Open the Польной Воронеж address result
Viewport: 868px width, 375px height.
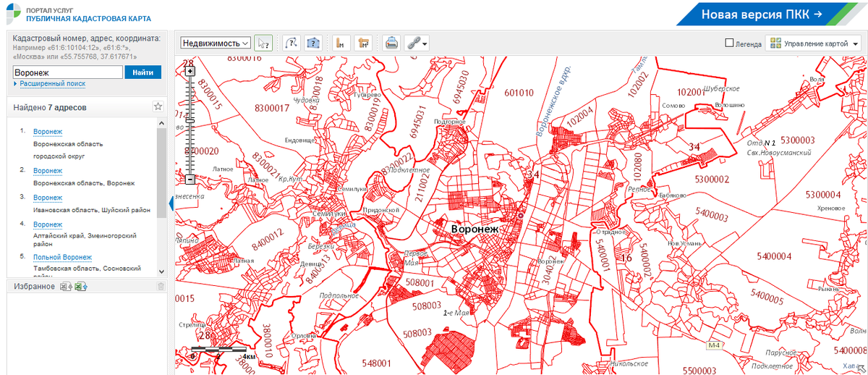click(62, 257)
